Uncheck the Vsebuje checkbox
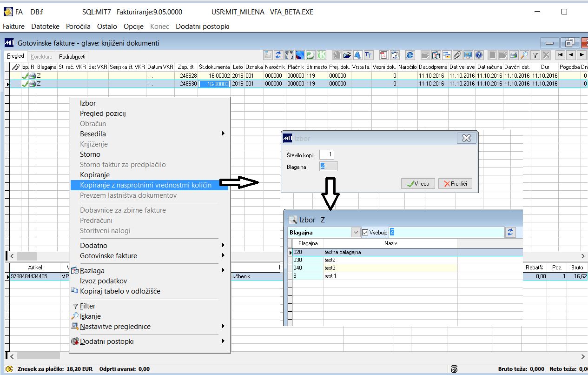This screenshot has height=375, width=588. coord(365,232)
